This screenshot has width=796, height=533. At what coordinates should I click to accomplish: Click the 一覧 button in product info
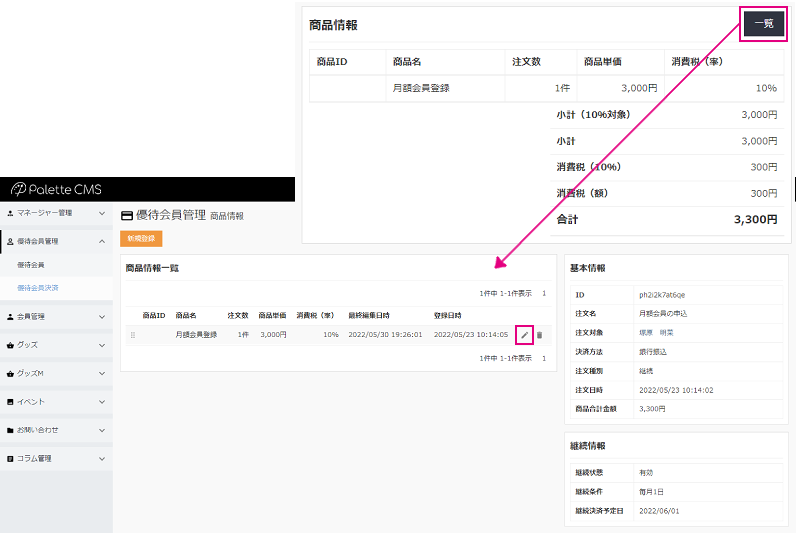click(x=764, y=24)
